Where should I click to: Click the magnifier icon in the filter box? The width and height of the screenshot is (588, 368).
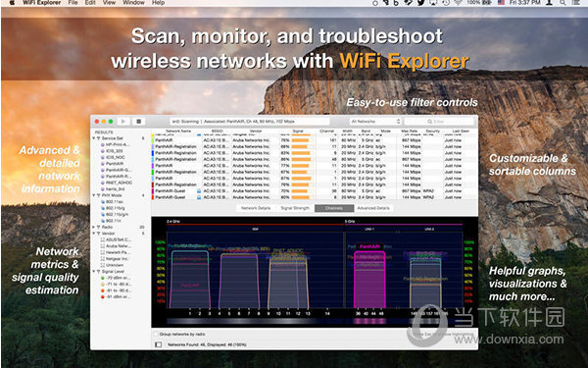coord(430,122)
